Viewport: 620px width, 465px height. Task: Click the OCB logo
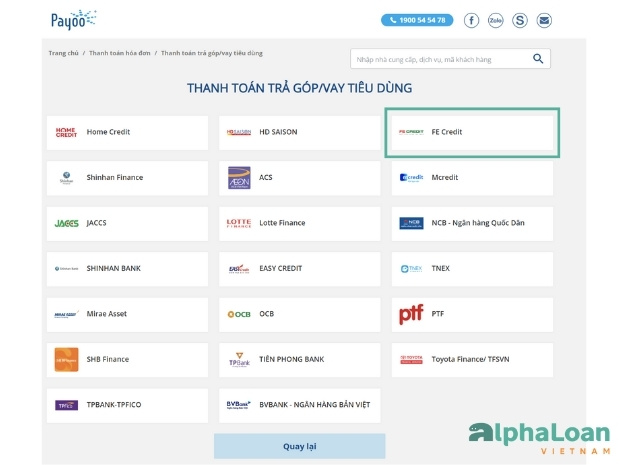[x=239, y=314]
